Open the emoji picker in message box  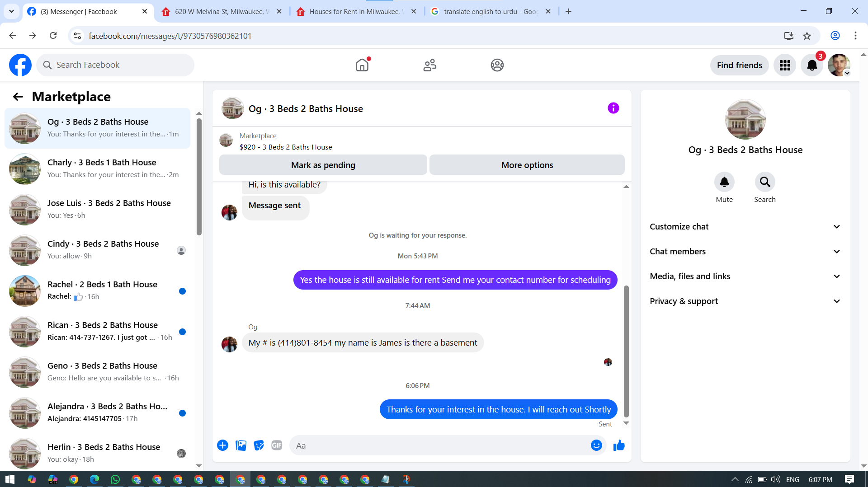pyautogui.click(x=596, y=445)
